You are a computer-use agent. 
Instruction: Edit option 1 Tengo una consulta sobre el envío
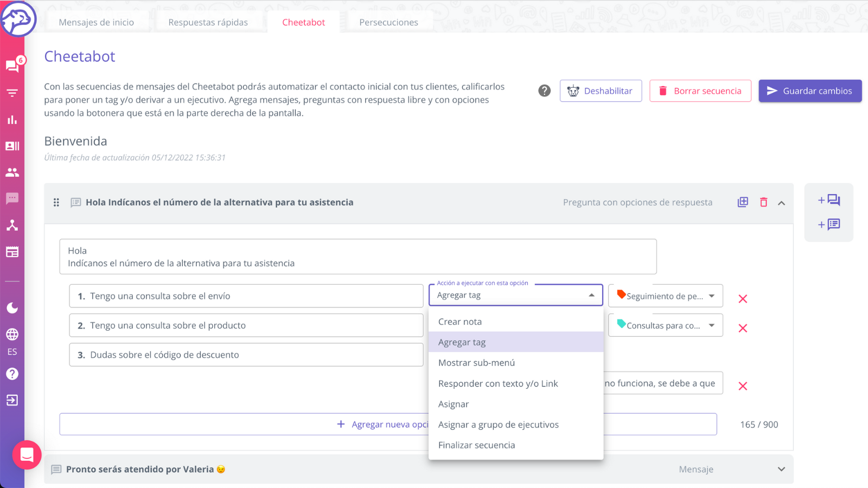pos(246,296)
